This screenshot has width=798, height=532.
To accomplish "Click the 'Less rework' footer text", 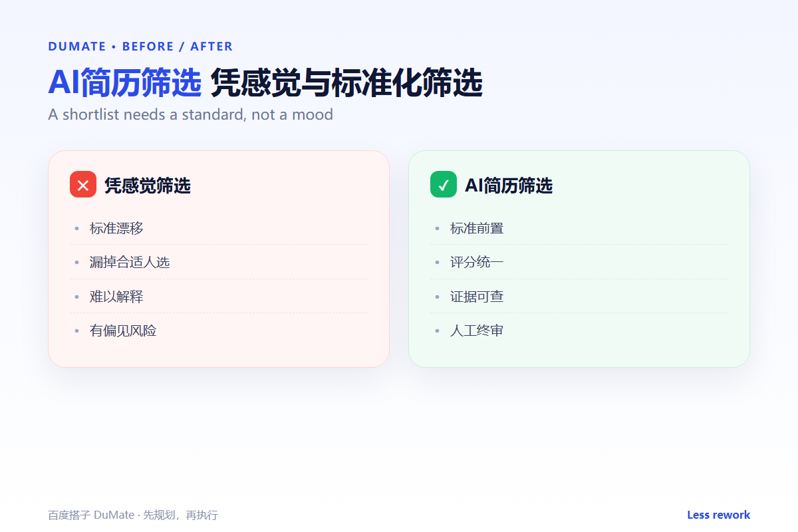I will pyautogui.click(x=718, y=515).
